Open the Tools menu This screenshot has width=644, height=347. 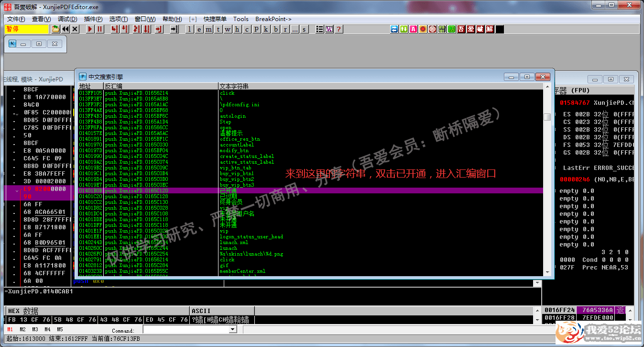coord(241,19)
